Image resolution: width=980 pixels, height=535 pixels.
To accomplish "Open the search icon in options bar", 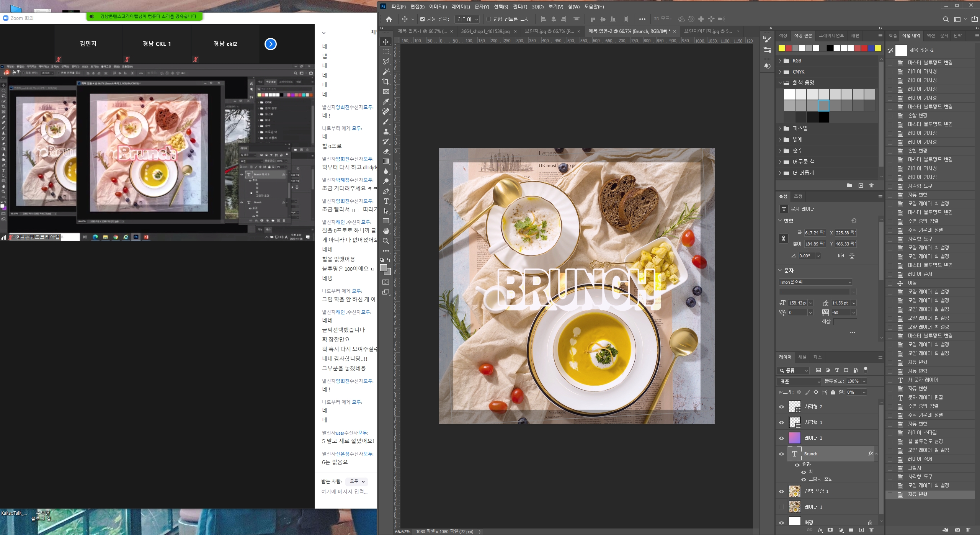I will (946, 19).
